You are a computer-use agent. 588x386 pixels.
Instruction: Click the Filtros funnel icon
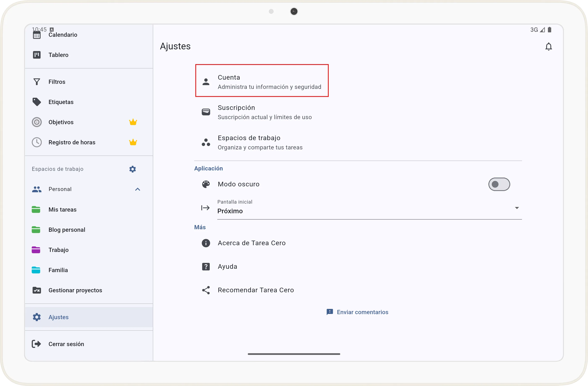[x=37, y=82]
